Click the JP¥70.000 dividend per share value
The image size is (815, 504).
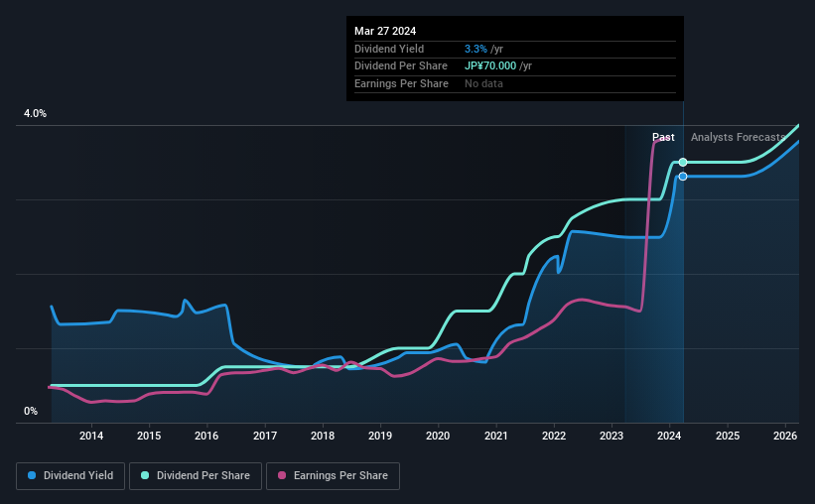490,66
